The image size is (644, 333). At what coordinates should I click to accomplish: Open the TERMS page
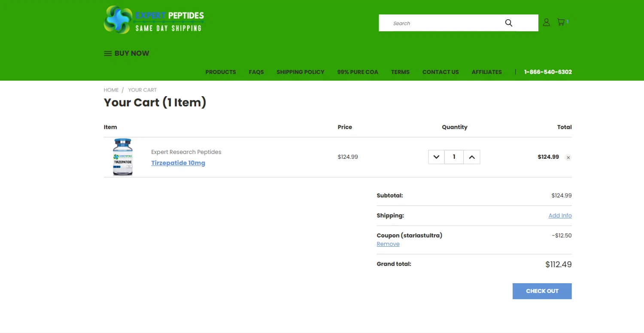point(400,72)
